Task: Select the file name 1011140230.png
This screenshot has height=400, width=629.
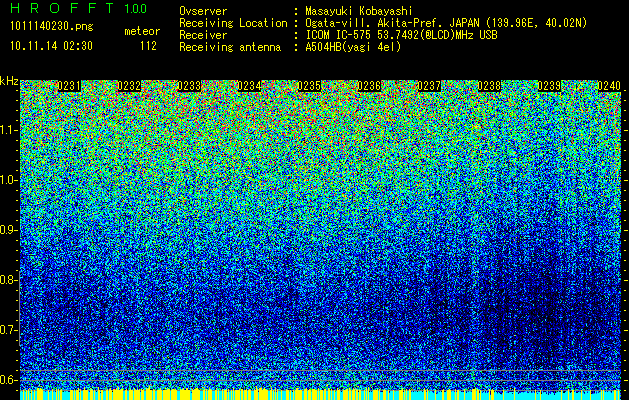Action: 52,26
